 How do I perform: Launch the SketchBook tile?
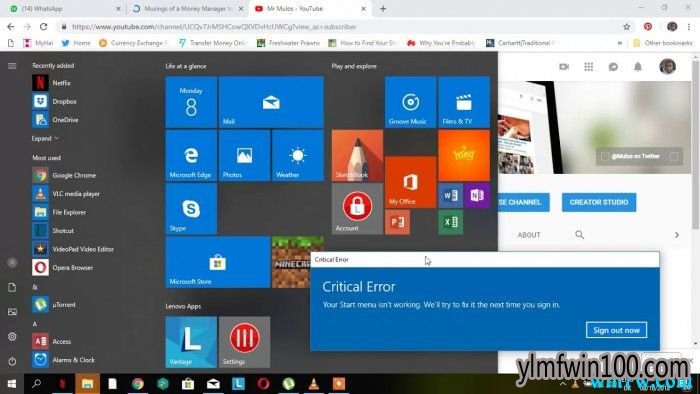click(x=357, y=156)
